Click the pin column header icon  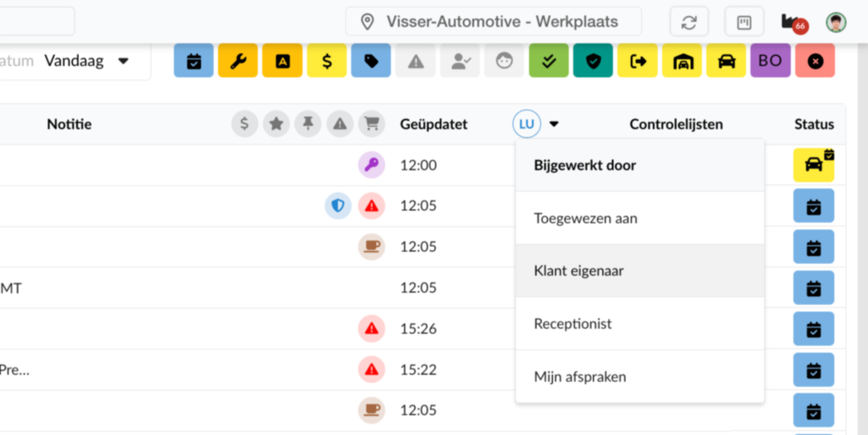[x=308, y=124]
